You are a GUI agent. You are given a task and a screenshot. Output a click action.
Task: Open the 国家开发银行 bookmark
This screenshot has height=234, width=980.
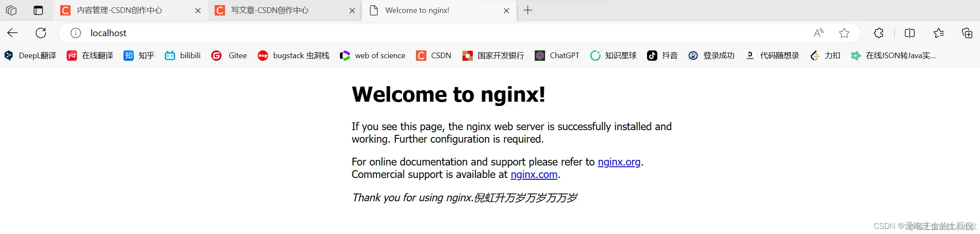click(x=493, y=56)
